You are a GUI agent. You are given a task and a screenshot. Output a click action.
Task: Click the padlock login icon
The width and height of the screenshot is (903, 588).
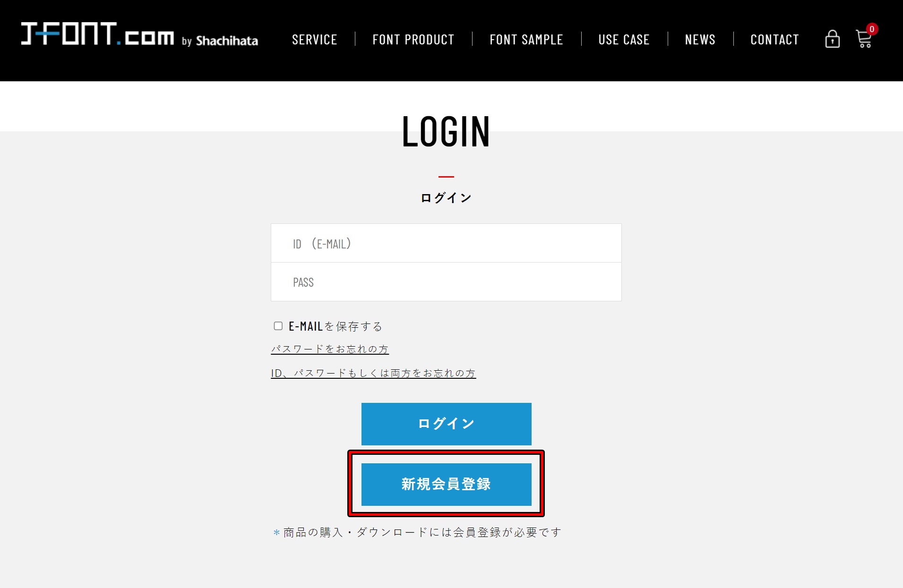coord(832,39)
